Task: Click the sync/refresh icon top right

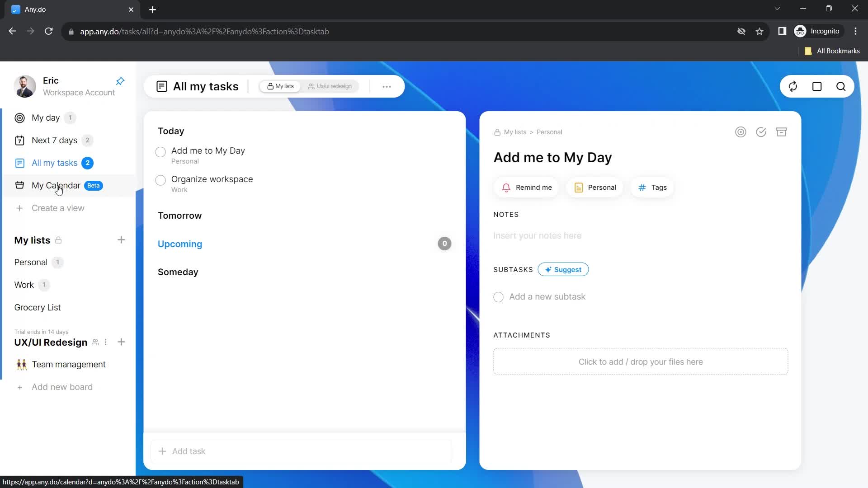Action: point(793,86)
